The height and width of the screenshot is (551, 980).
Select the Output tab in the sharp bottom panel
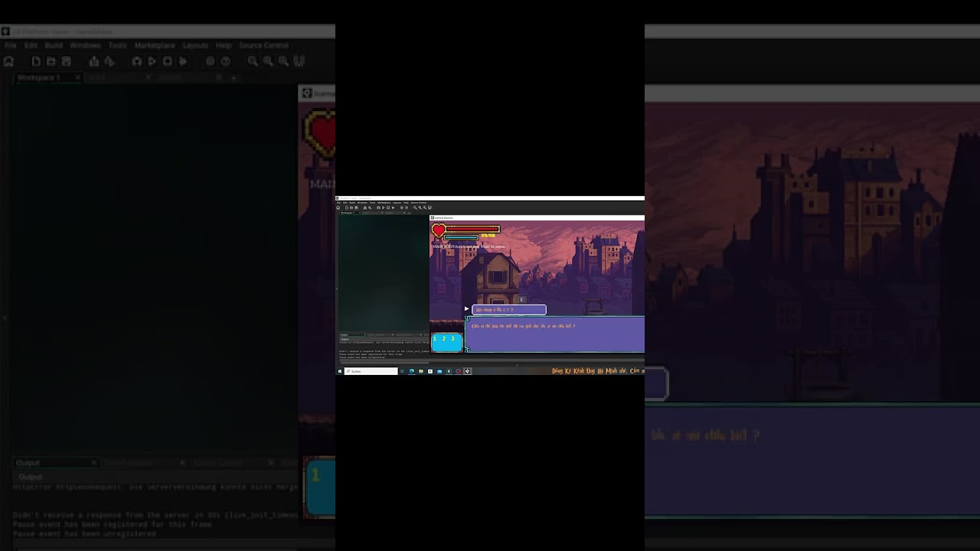click(351, 334)
